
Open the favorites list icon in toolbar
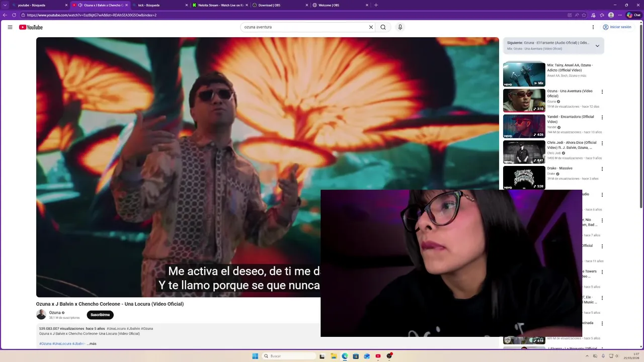coord(602,15)
